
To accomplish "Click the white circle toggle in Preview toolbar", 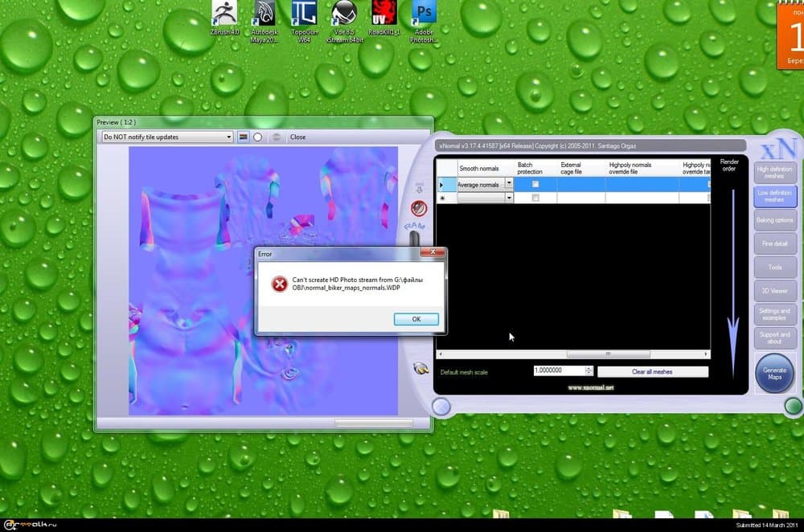I will [x=258, y=137].
